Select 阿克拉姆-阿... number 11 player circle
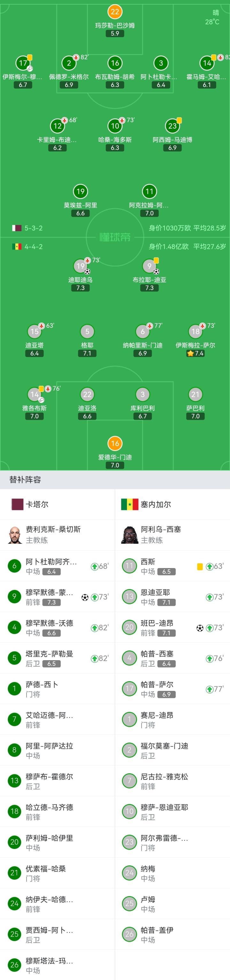The image size is (230, 980). [x=149, y=191]
